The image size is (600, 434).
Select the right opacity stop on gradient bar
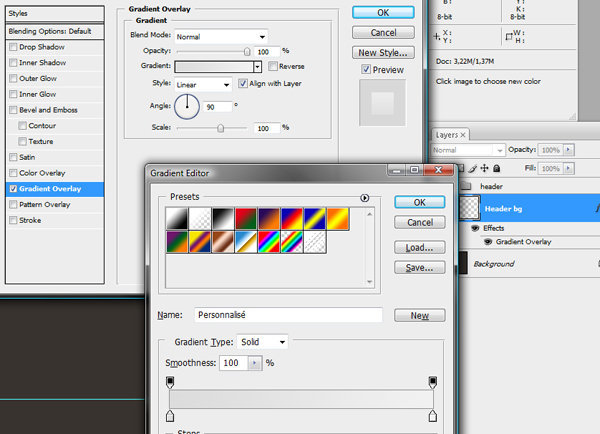coord(432,382)
